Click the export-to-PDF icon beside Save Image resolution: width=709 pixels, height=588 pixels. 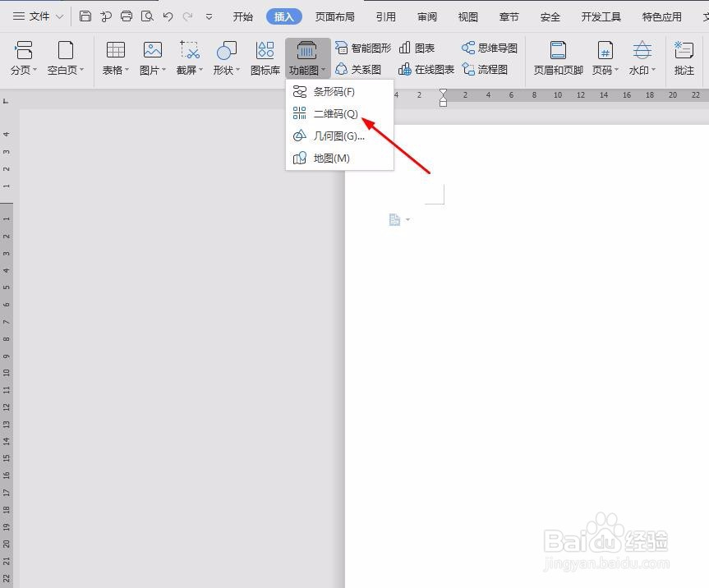(106, 16)
